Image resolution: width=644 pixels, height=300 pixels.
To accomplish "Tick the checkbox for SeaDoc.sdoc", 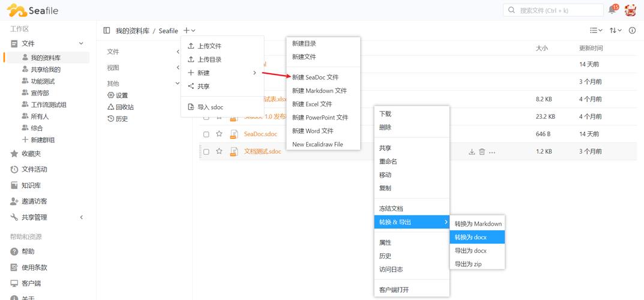I will (x=206, y=134).
